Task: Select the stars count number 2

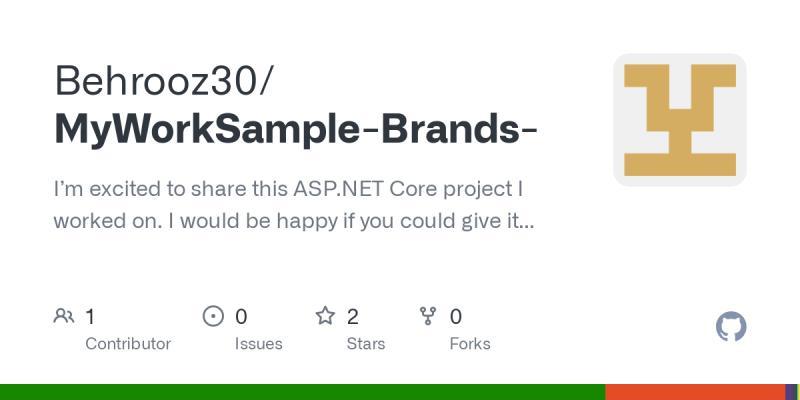Action: [353, 317]
